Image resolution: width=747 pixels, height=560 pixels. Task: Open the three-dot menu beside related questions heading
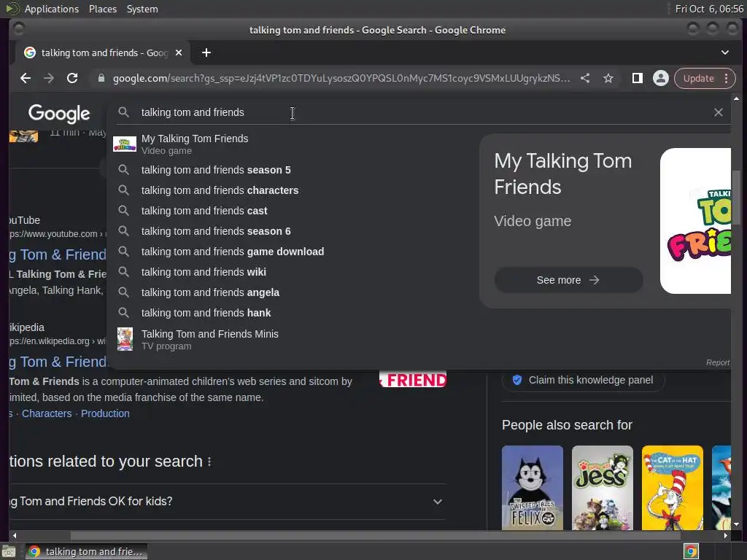tap(209, 462)
